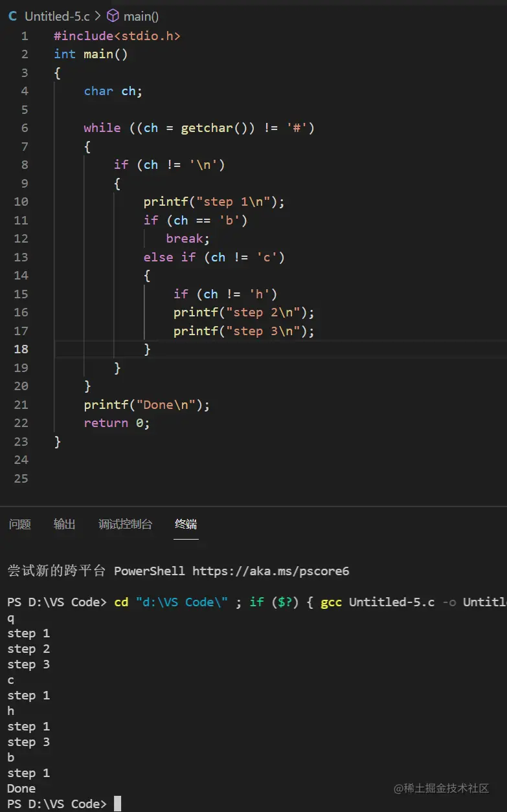
Task: Click the terminal input 'q' line
Action: pyautogui.click(x=11, y=618)
